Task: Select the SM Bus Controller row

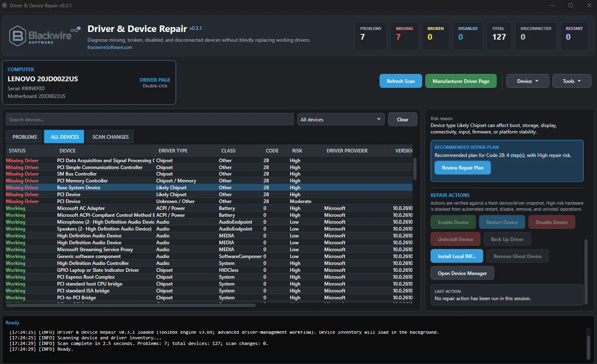Action: tap(209, 174)
